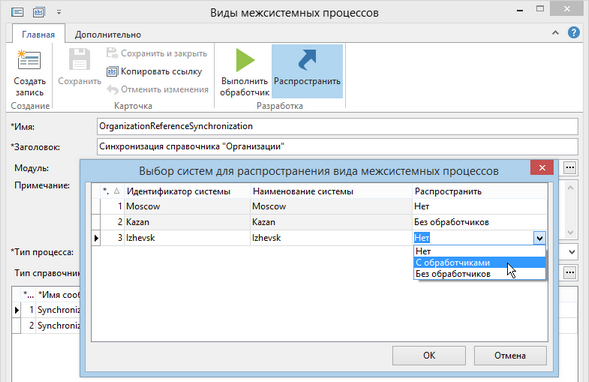Expand the Тип процесса combo box
Viewport: 589px width, 382px height.
(572, 252)
